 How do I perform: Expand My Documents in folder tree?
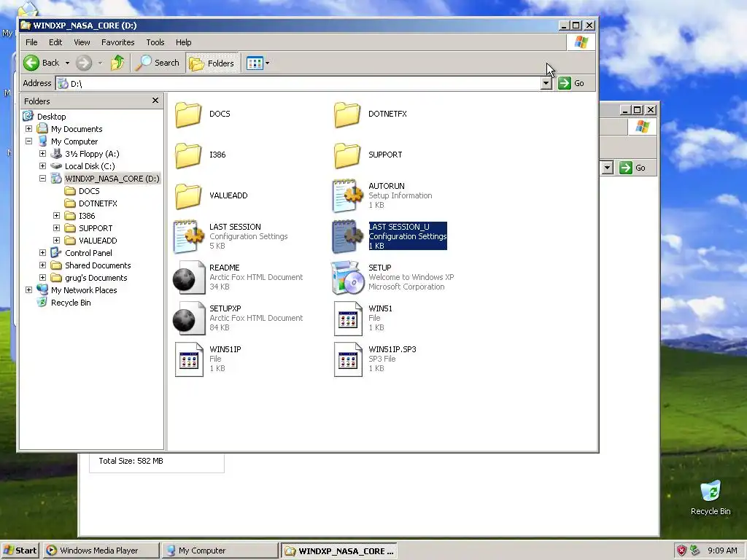(28, 129)
